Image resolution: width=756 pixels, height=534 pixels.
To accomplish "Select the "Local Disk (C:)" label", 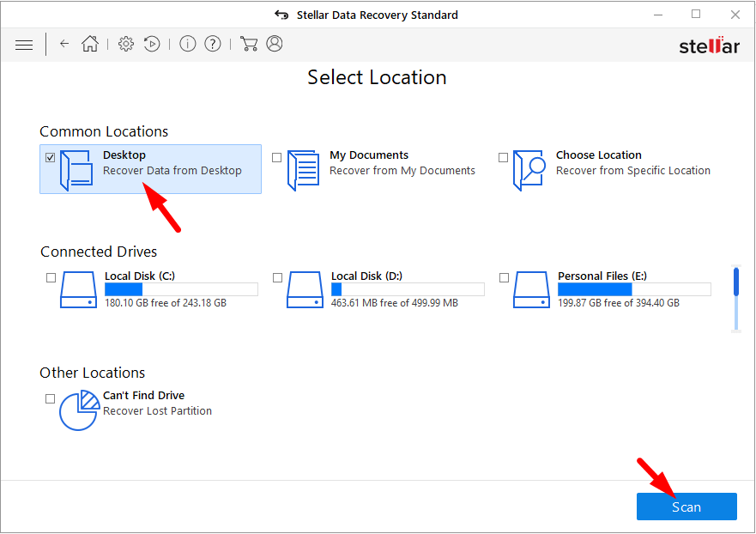I will (140, 276).
